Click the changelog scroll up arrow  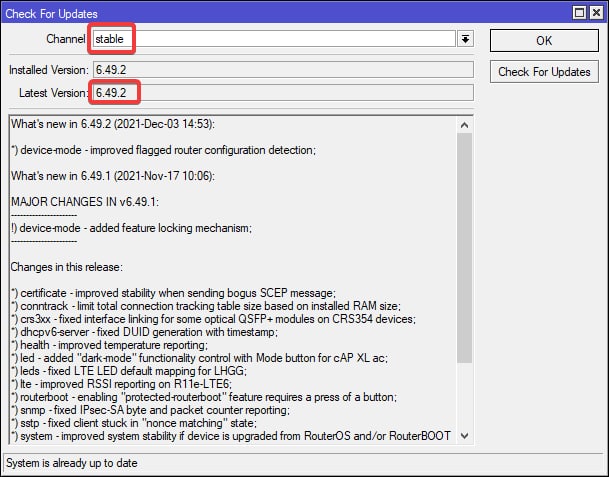(465, 125)
